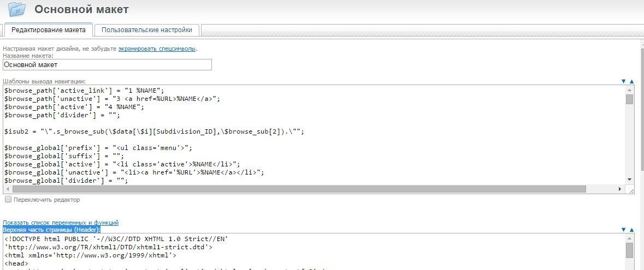The width and height of the screenshot is (644, 270).
Task: Click navigation textarea scrollbar down arrow
Action: pos(629,179)
